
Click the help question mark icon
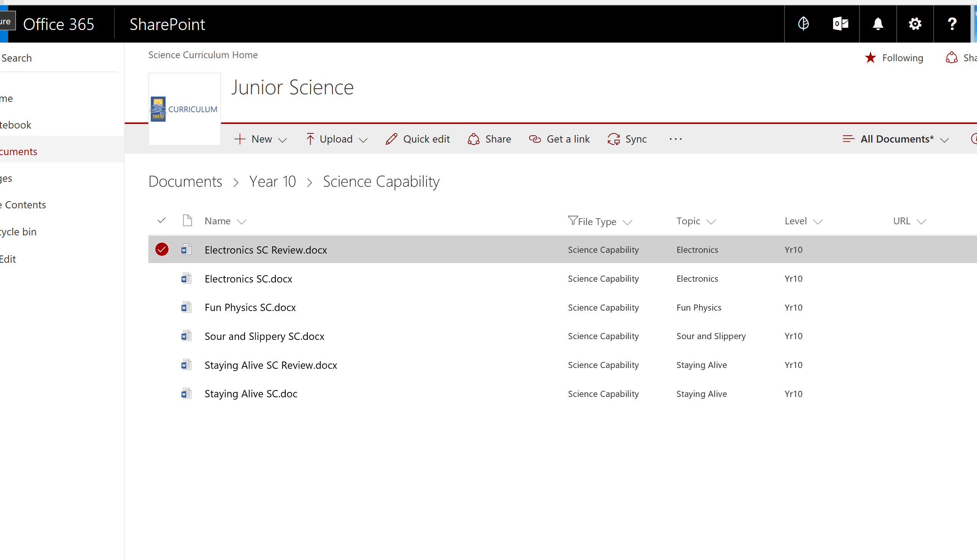coord(952,24)
